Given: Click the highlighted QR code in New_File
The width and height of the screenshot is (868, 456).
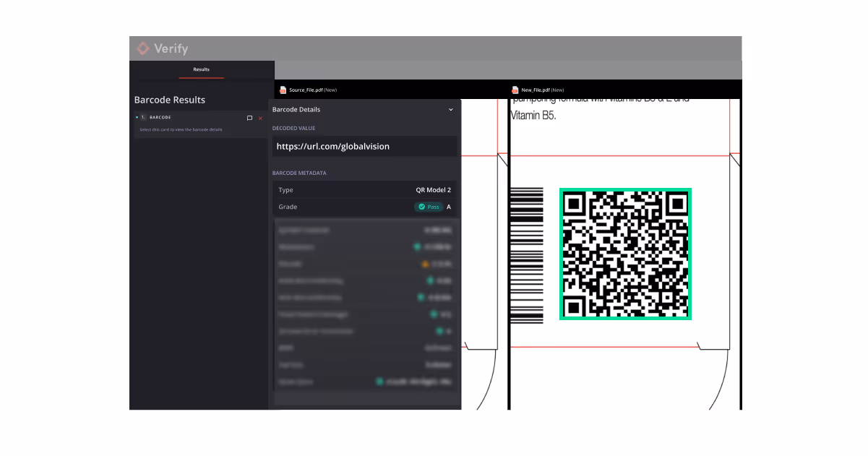Looking at the screenshot, I should tap(625, 254).
